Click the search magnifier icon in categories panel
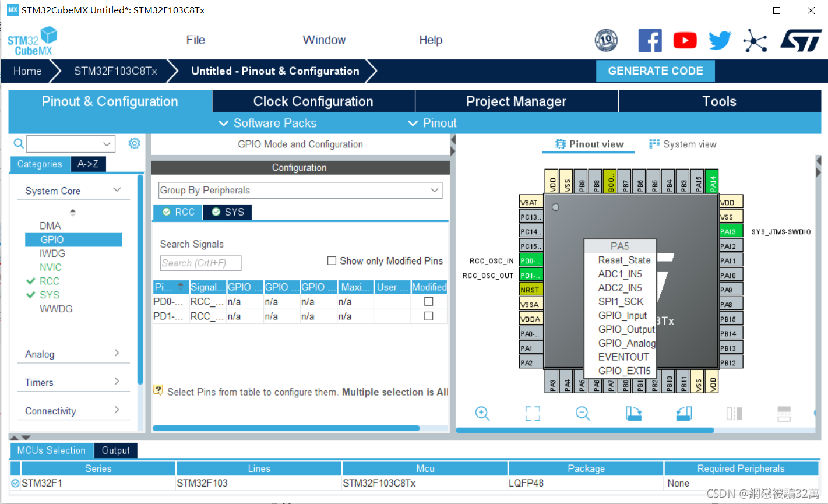This screenshot has height=504, width=828. coord(19,143)
